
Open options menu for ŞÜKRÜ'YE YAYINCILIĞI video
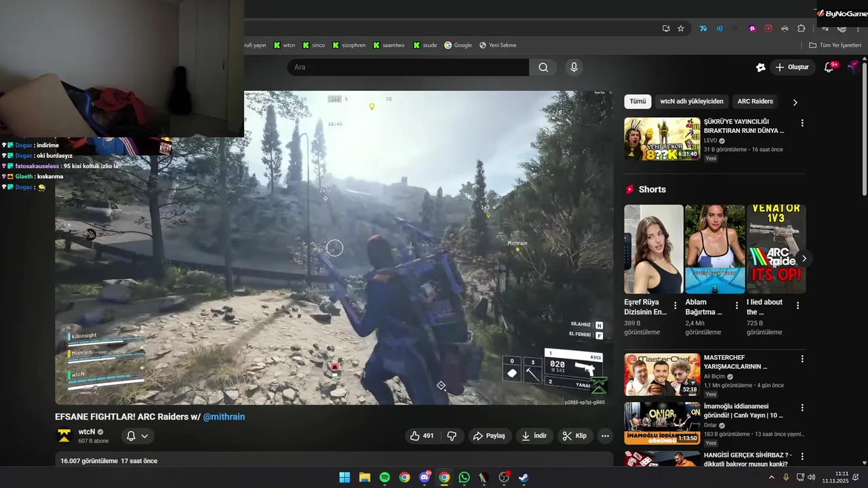(802, 123)
